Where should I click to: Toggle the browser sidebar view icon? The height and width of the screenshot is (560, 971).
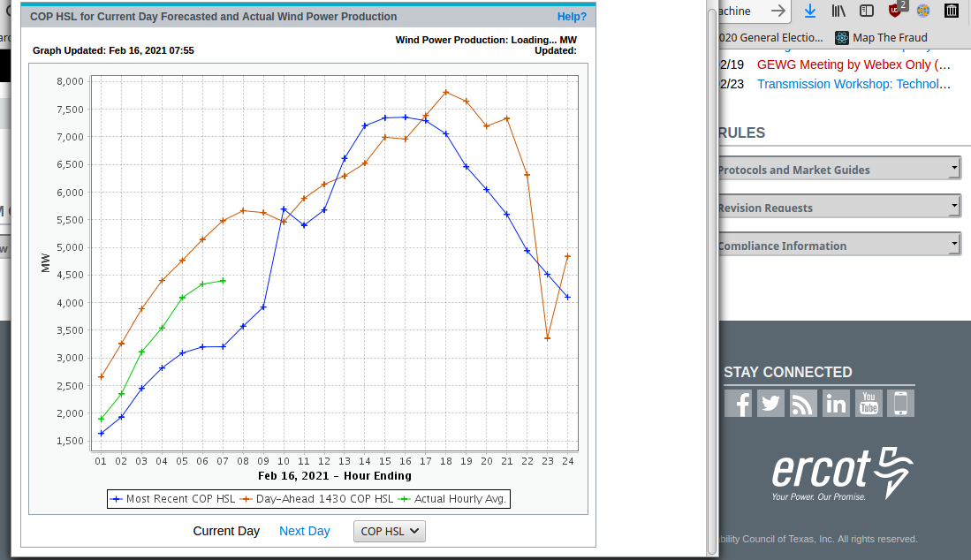[x=867, y=11]
